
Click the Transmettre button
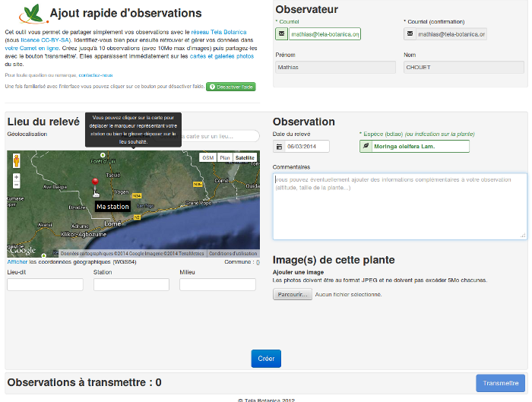tap(500, 383)
